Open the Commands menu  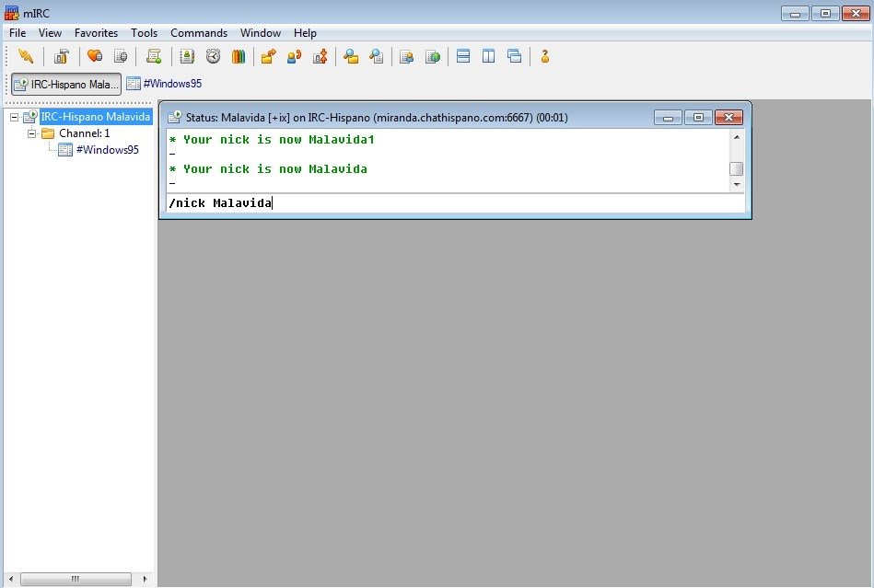[198, 33]
